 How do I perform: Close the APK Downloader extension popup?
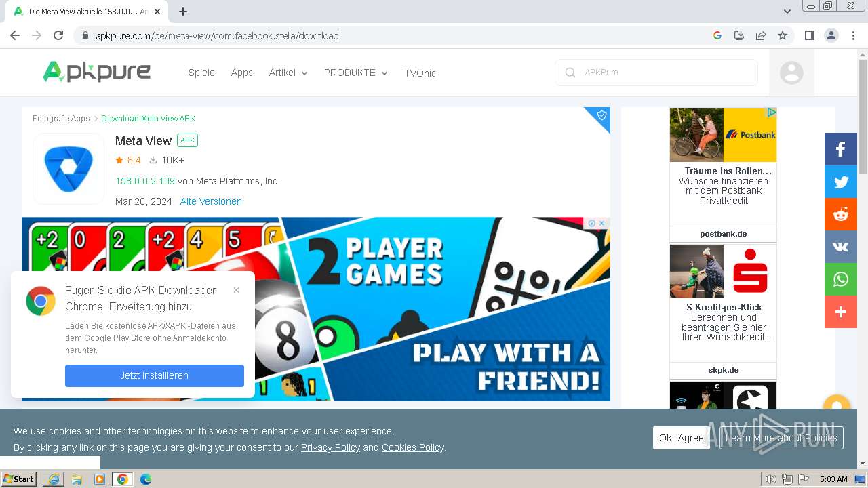[236, 290]
